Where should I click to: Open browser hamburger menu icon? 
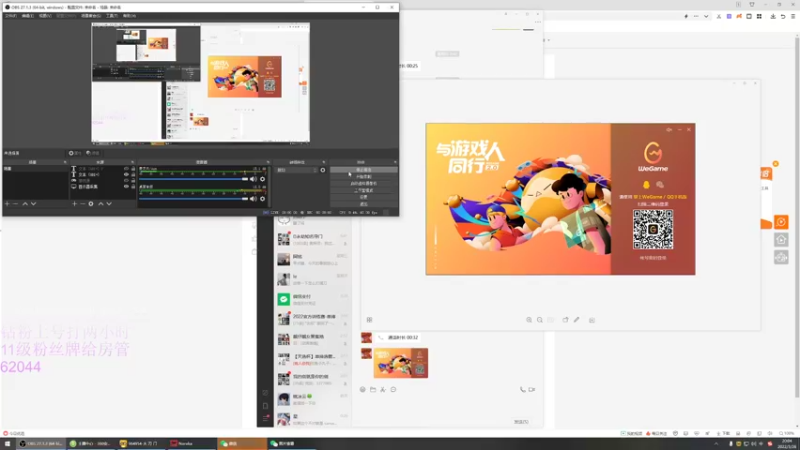tap(793, 16)
